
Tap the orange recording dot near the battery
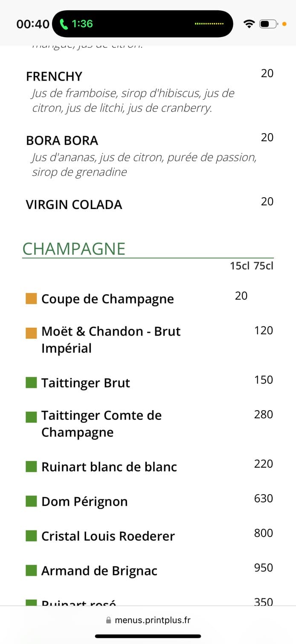pyautogui.click(x=283, y=25)
